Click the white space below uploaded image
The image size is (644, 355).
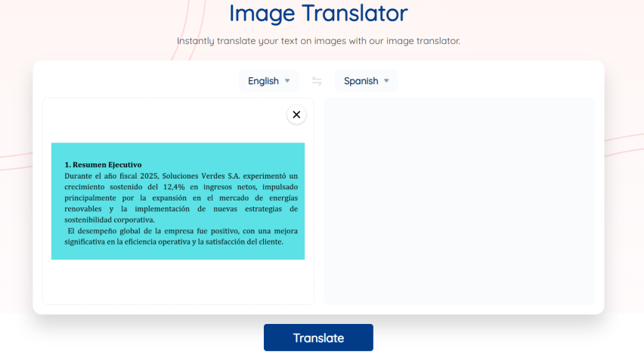coord(178,282)
